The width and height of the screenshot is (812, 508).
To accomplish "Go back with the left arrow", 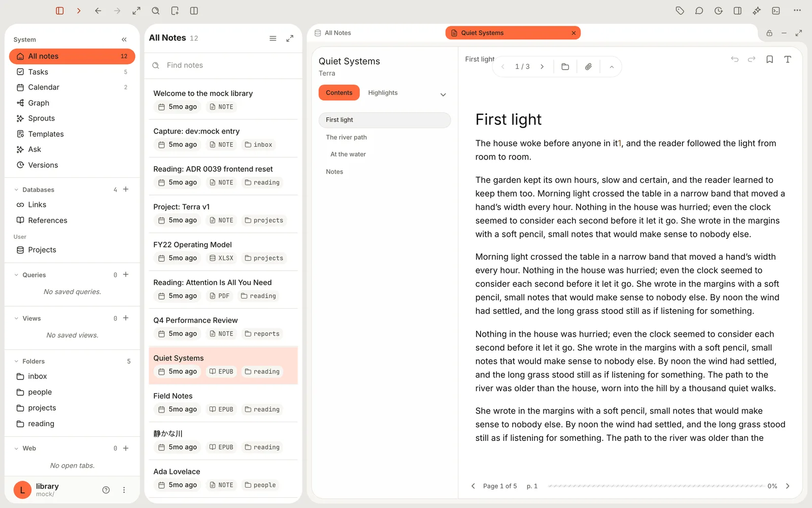I will tap(98, 11).
